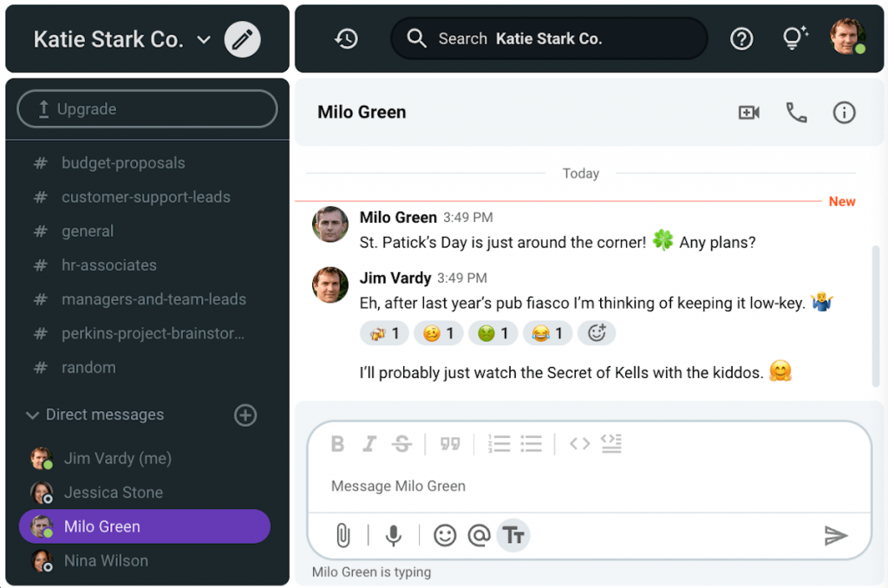Toggle bold formatting in message composer

tap(338, 444)
